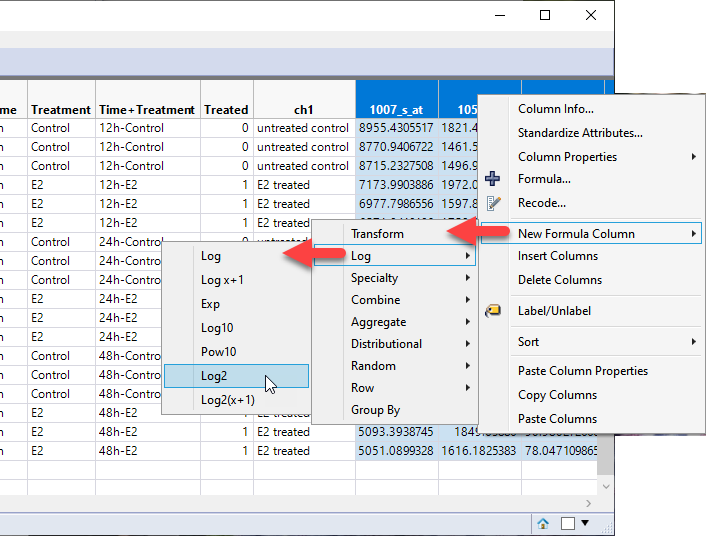
Task: Click the 1007_s_at column header
Action: [396, 110]
